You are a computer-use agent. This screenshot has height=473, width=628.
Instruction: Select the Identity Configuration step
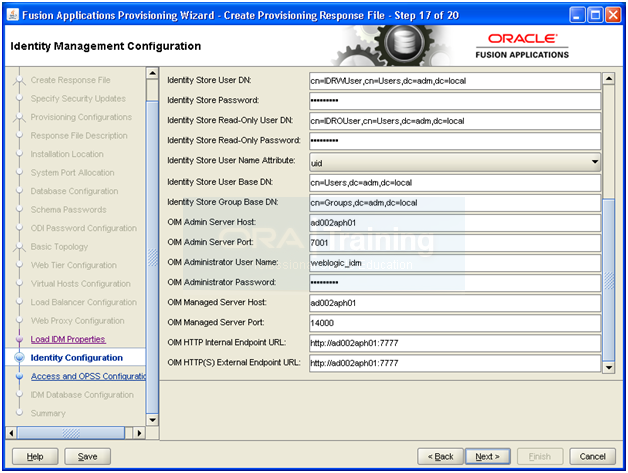click(x=76, y=358)
